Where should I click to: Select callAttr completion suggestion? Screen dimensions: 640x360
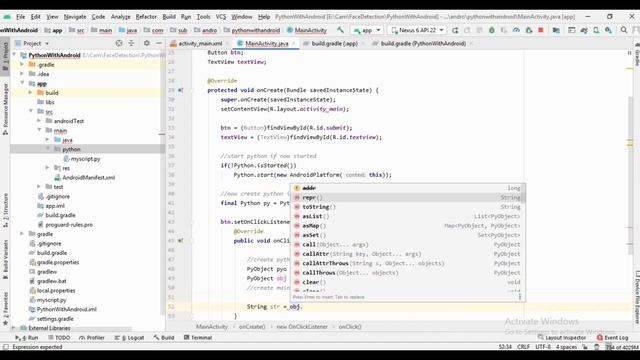(x=408, y=254)
